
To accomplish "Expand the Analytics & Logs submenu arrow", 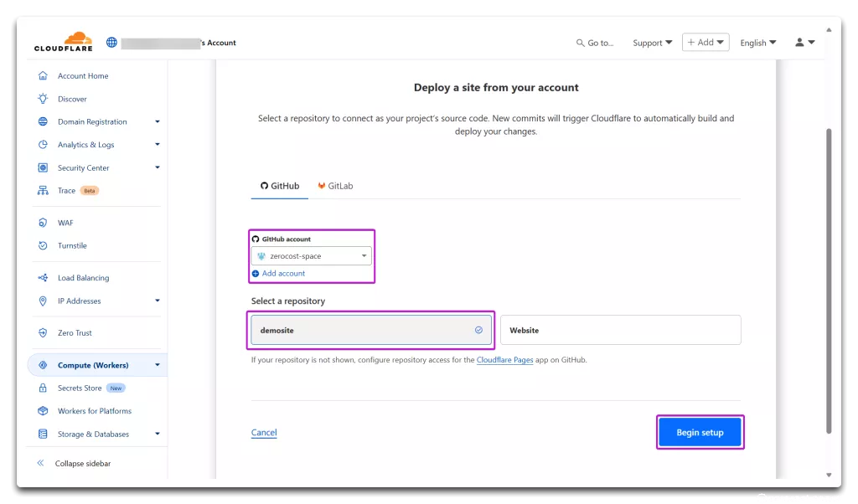I will tap(157, 144).
